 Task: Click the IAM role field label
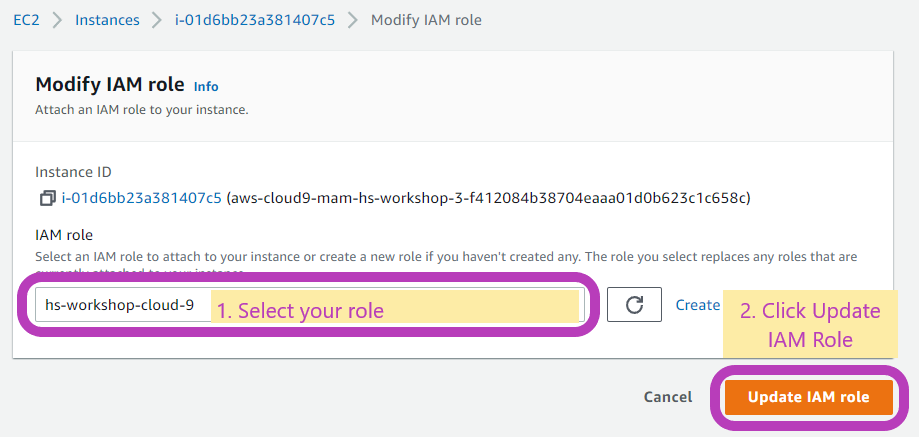(64, 235)
